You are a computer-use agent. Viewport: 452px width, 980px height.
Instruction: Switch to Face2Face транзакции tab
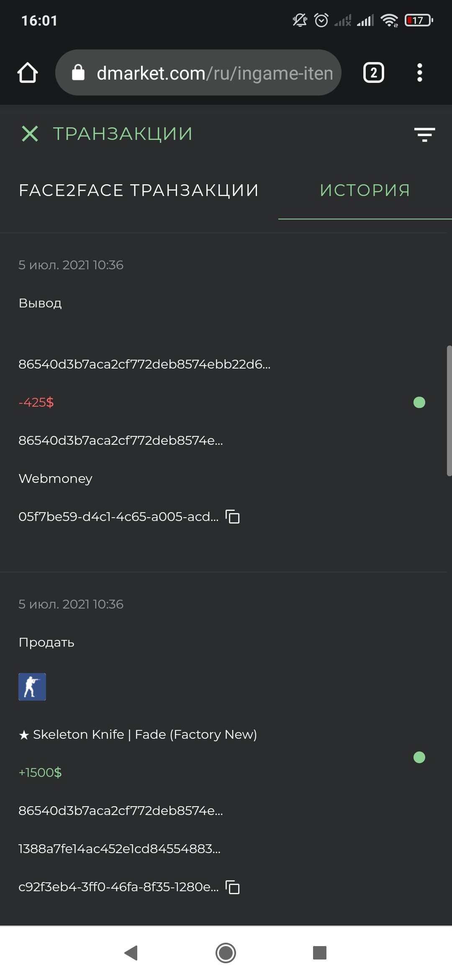tap(139, 191)
